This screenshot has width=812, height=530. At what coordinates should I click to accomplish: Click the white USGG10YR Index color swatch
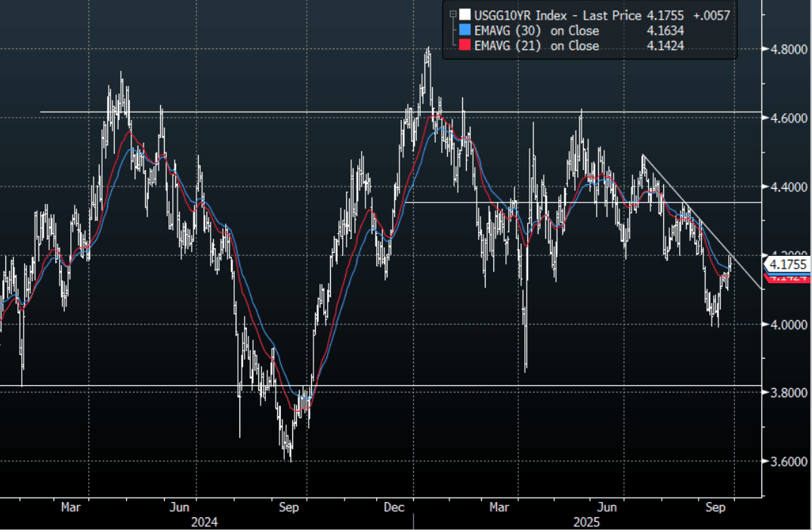465,15
